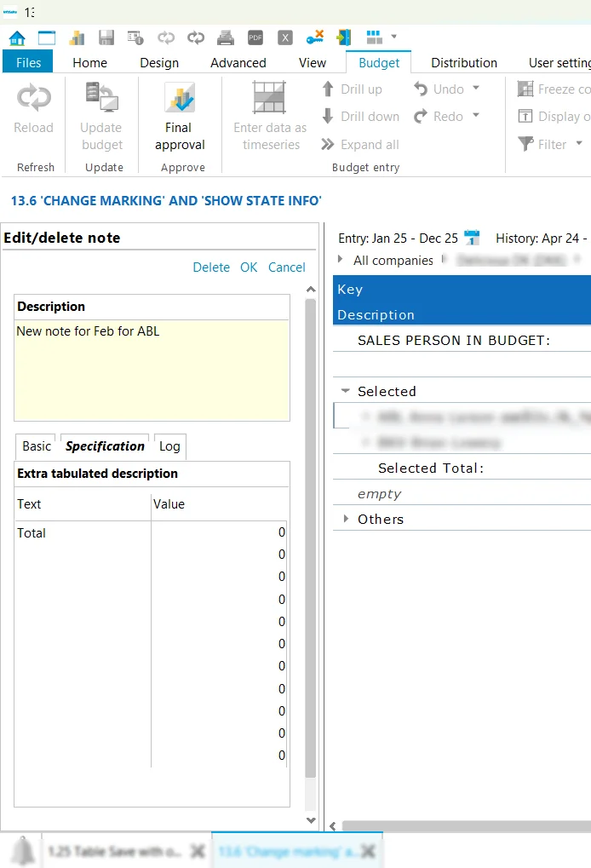
Task: Click into the note Description text field
Action: coord(152,371)
